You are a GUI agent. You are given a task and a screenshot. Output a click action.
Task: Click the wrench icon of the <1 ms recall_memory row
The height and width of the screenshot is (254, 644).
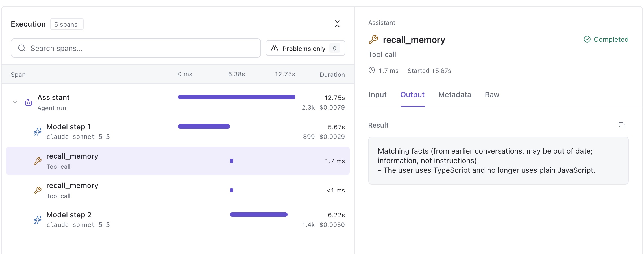pos(38,190)
